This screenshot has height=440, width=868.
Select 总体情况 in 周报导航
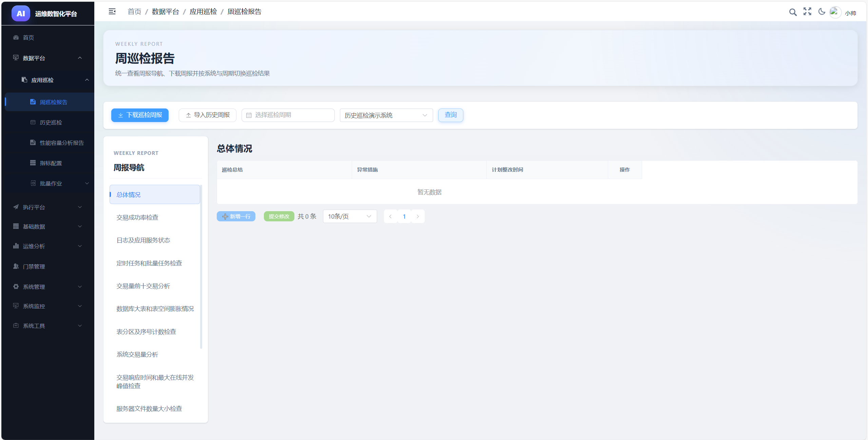tap(155, 195)
